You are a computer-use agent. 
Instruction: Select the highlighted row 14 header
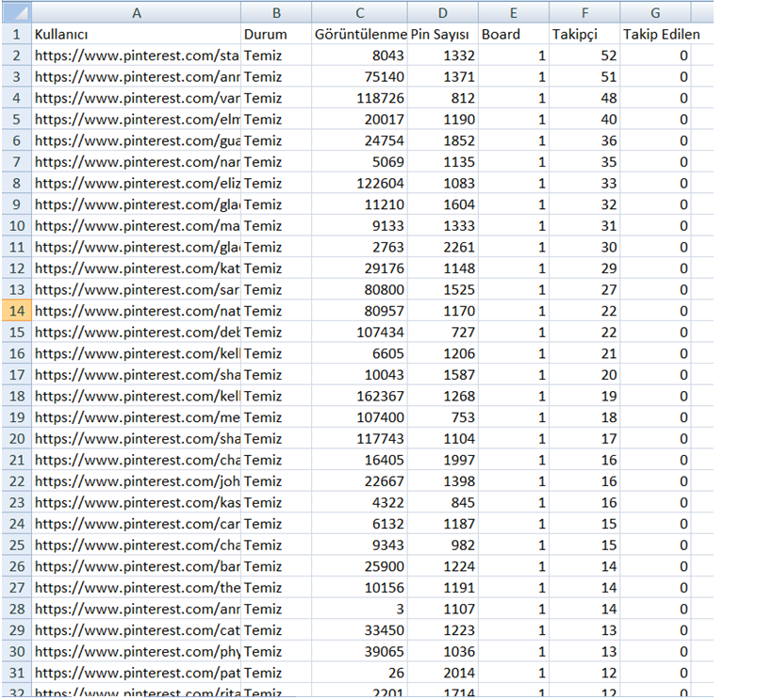16,311
